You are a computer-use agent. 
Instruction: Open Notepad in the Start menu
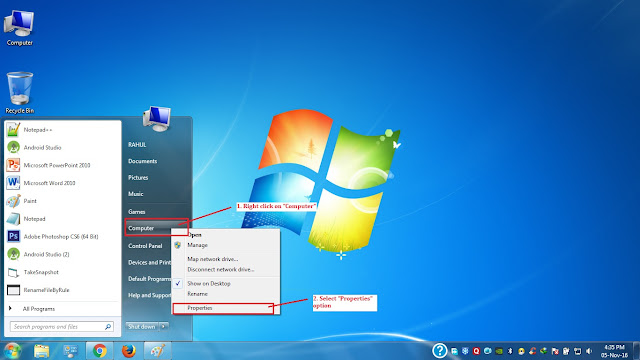click(x=62, y=219)
